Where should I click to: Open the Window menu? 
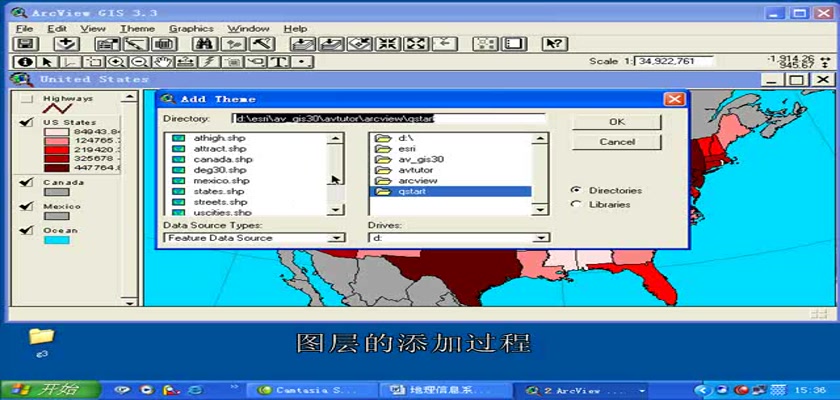pos(248,28)
